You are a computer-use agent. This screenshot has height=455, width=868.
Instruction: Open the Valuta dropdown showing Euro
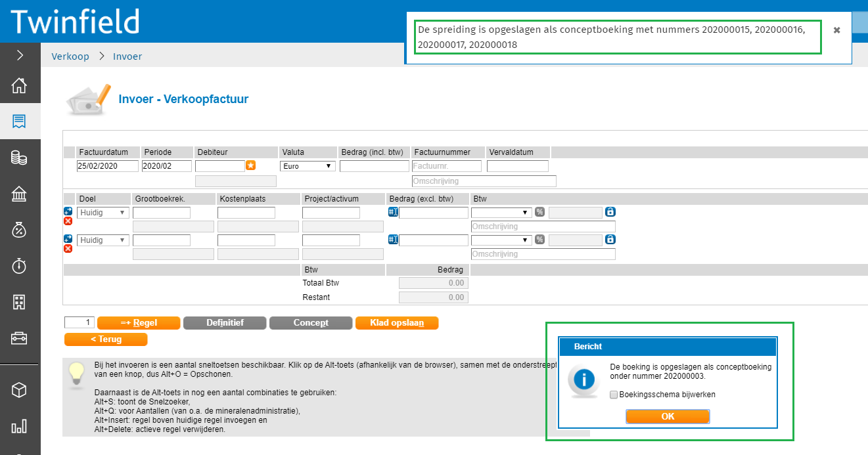[x=308, y=166]
